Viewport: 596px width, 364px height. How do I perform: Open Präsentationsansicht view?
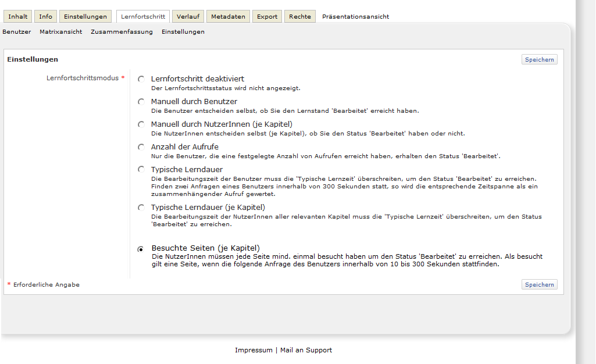point(355,17)
